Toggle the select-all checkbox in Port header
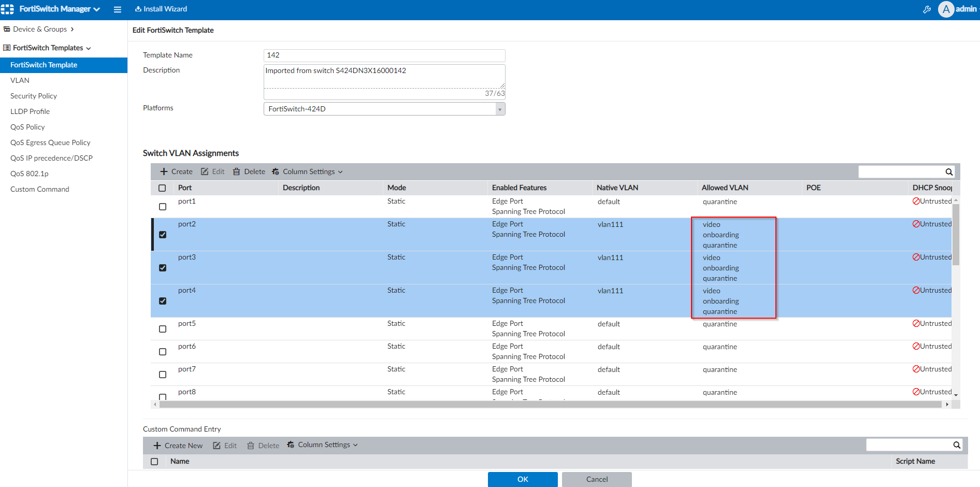Image resolution: width=980 pixels, height=487 pixels. pyautogui.click(x=162, y=188)
